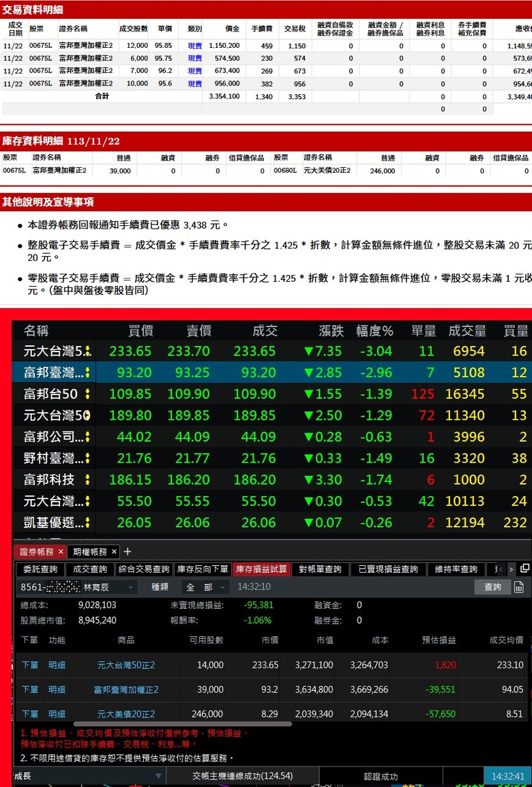Click the yellow icon beside 元大台灣5 at 233.65

pyautogui.click(x=88, y=351)
